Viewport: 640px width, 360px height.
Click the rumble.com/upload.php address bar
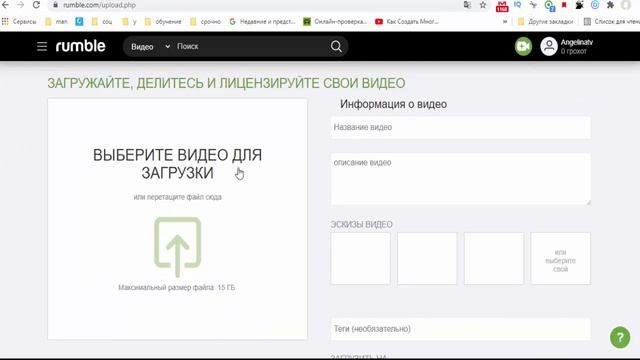pyautogui.click(x=257, y=5)
